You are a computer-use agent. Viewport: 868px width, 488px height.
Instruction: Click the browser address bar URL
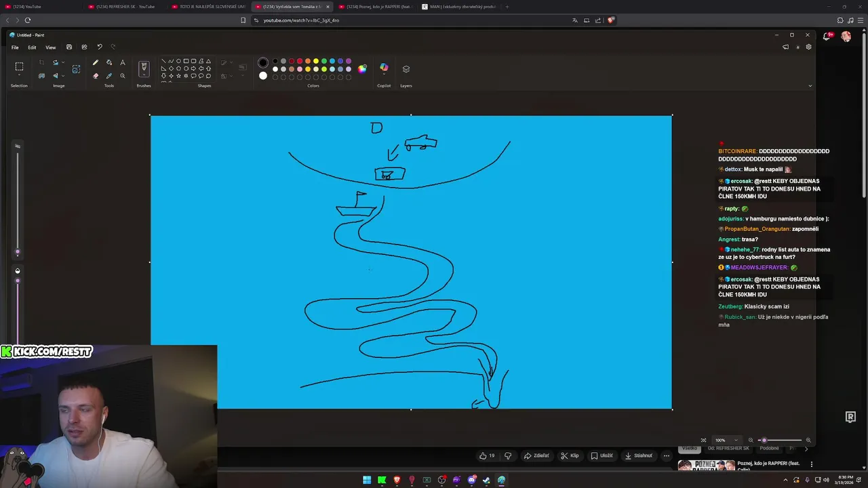coord(301,20)
